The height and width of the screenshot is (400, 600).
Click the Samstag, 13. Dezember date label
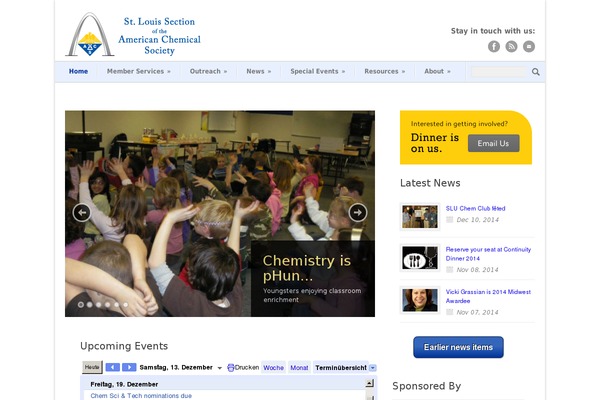click(x=176, y=367)
